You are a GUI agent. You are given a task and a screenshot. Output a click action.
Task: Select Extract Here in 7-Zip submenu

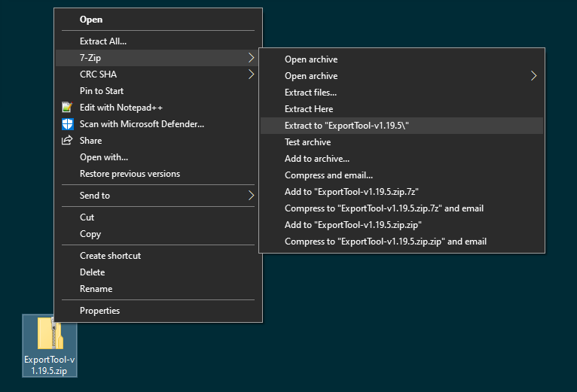coord(309,109)
